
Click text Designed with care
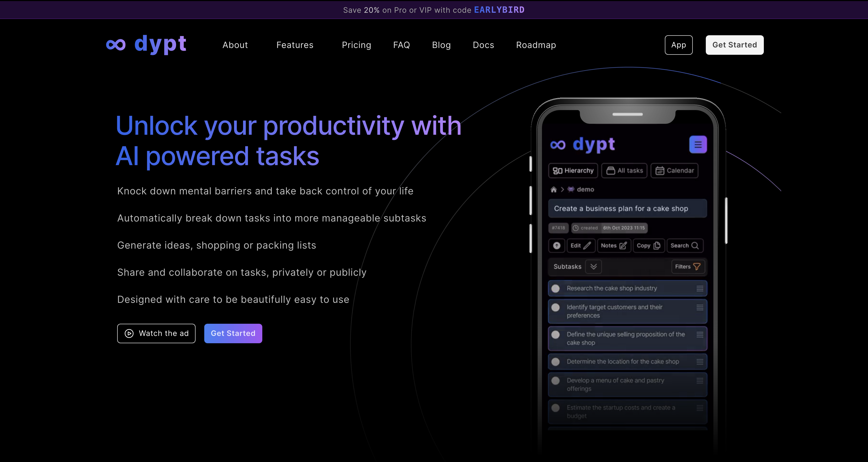(233, 300)
